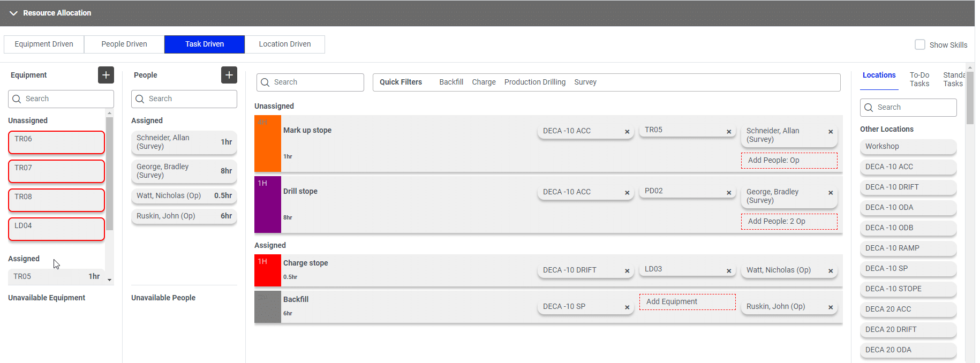The image size is (980, 363).
Task: Click the plus icon beside Equipment heading
Action: click(106, 75)
